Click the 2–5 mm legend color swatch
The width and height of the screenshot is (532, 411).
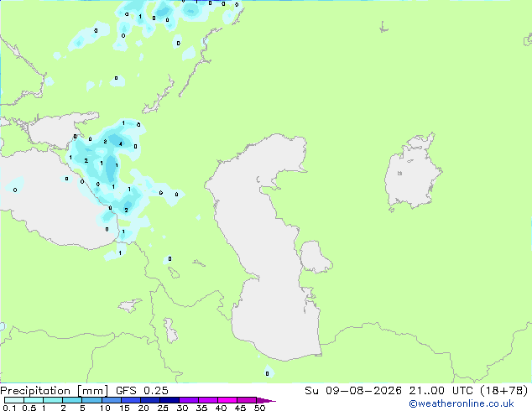(x=72, y=400)
